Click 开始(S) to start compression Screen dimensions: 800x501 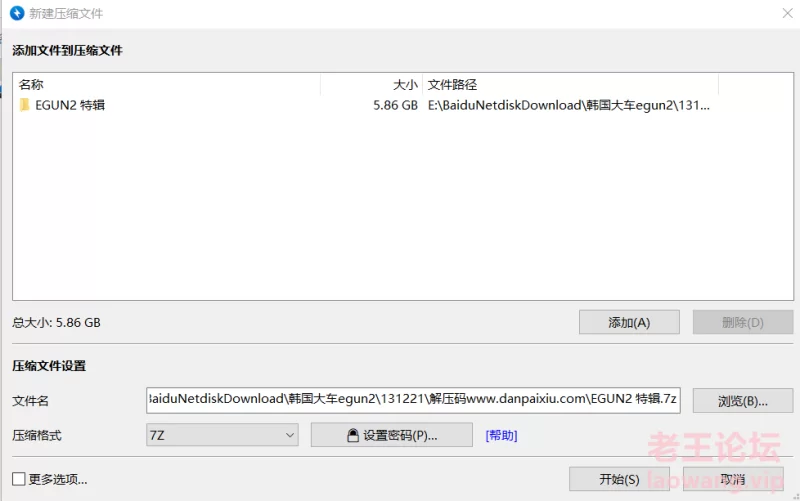pyautogui.click(x=619, y=479)
